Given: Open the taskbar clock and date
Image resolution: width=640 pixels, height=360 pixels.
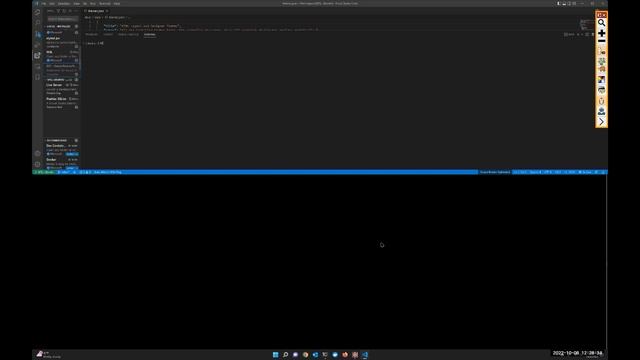Looking at the screenshot, I should pyautogui.click(x=578, y=354).
